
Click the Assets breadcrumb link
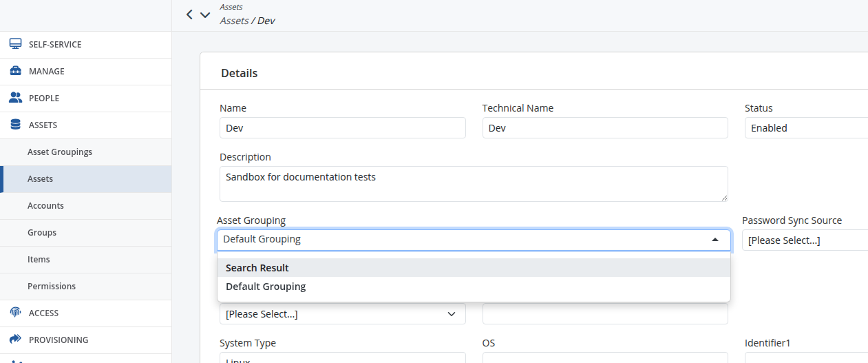point(234,21)
